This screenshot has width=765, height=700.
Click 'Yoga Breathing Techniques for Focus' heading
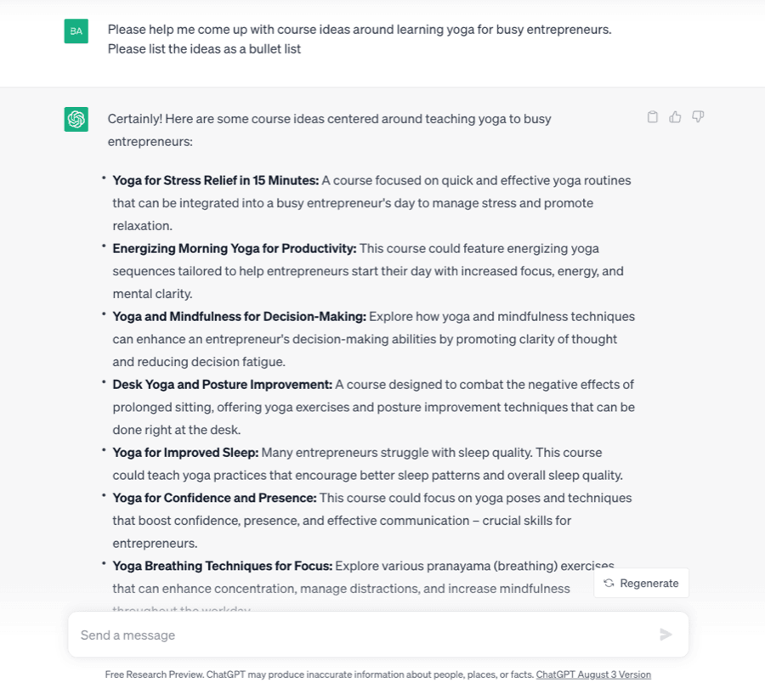point(222,566)
